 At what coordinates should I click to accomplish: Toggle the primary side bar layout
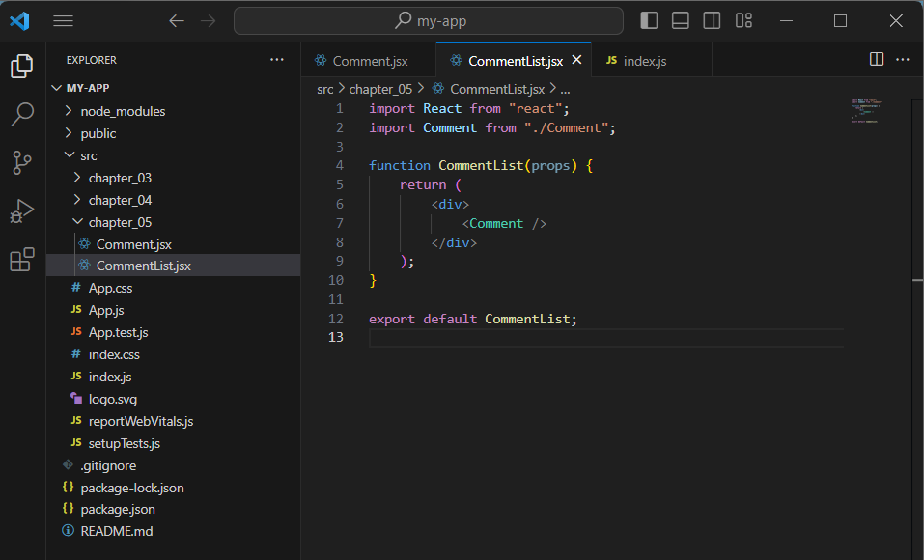point(649,20)
